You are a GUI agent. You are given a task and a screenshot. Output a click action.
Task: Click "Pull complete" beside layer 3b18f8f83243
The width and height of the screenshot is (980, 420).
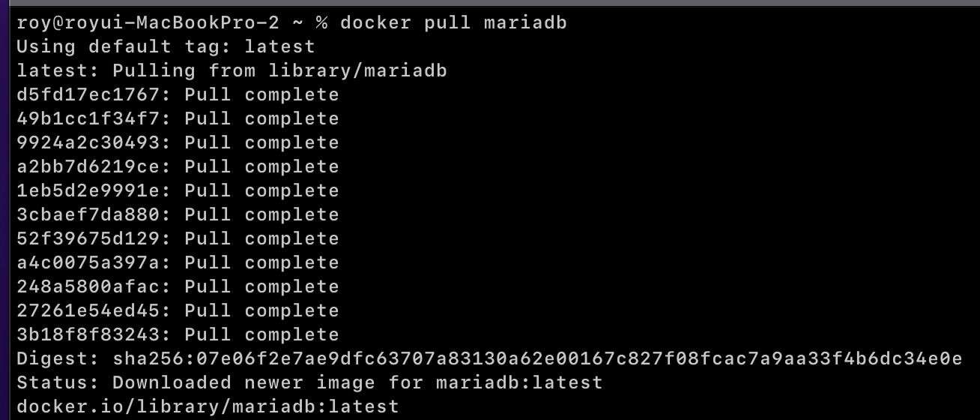[261, 334]
